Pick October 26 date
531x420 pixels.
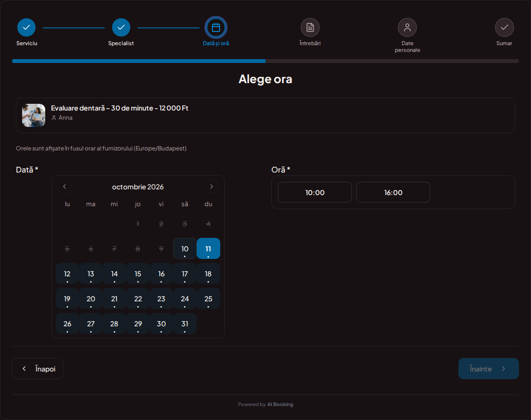click(x=67, y=324)
